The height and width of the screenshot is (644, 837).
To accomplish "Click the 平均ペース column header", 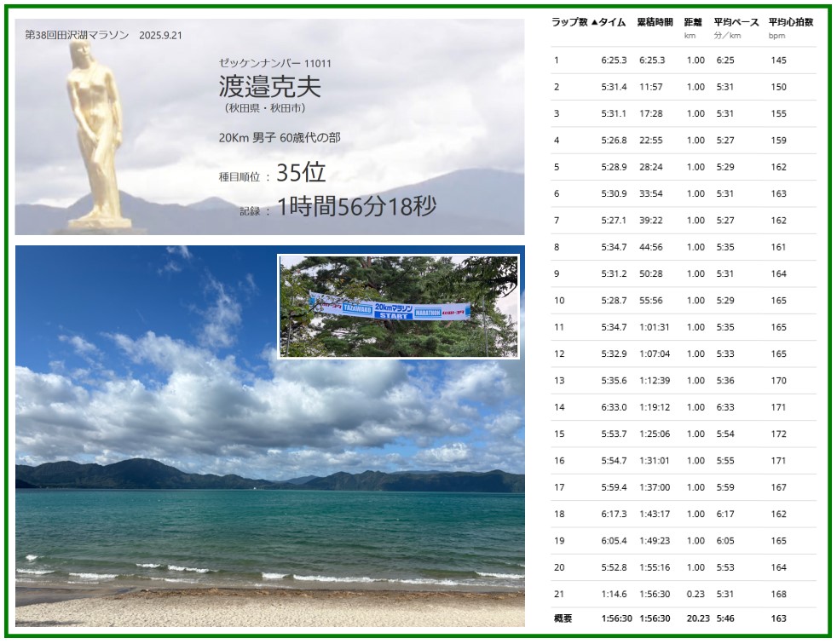I will (736, 23).
